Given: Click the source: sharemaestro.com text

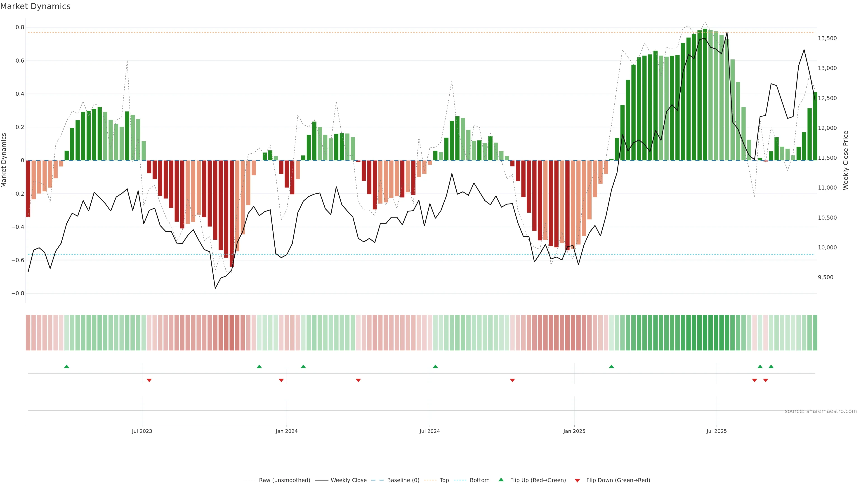Looking at the screenshot, I should (x=821, y=411).
